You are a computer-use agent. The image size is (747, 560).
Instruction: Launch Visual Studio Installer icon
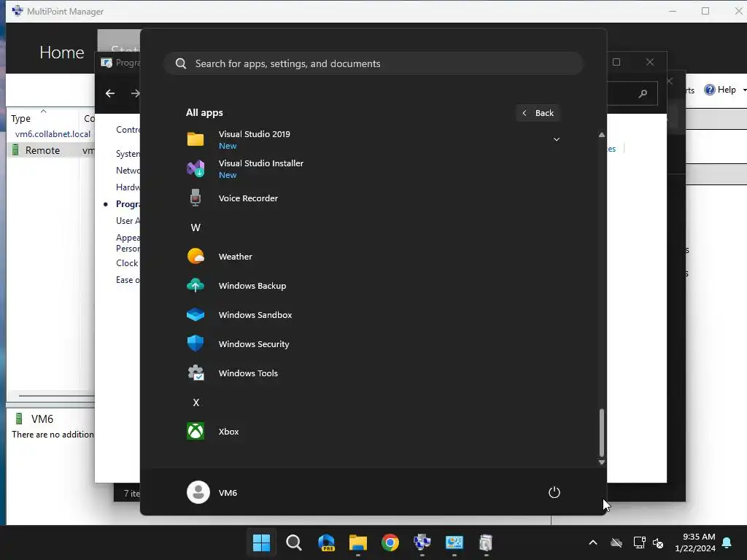[x=196, y=168]
